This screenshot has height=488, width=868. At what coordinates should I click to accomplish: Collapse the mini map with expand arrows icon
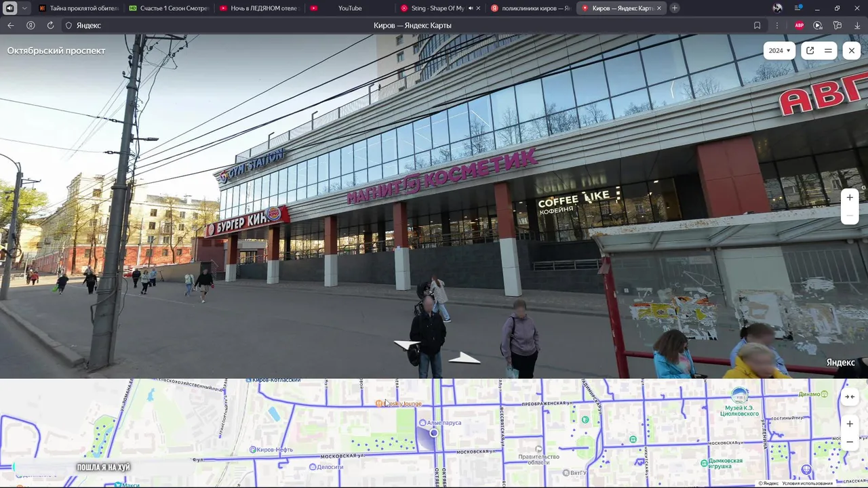click(x=850, y=396)
